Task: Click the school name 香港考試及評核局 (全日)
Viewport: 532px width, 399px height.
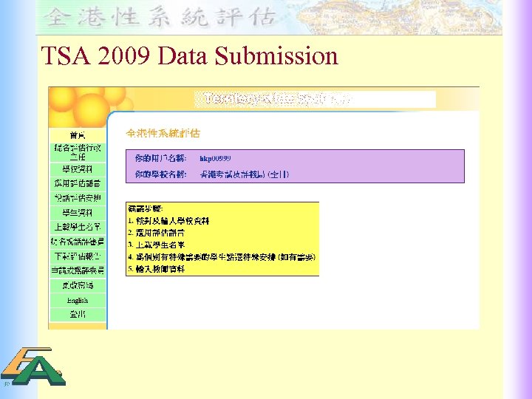Action: coord(245,174)
